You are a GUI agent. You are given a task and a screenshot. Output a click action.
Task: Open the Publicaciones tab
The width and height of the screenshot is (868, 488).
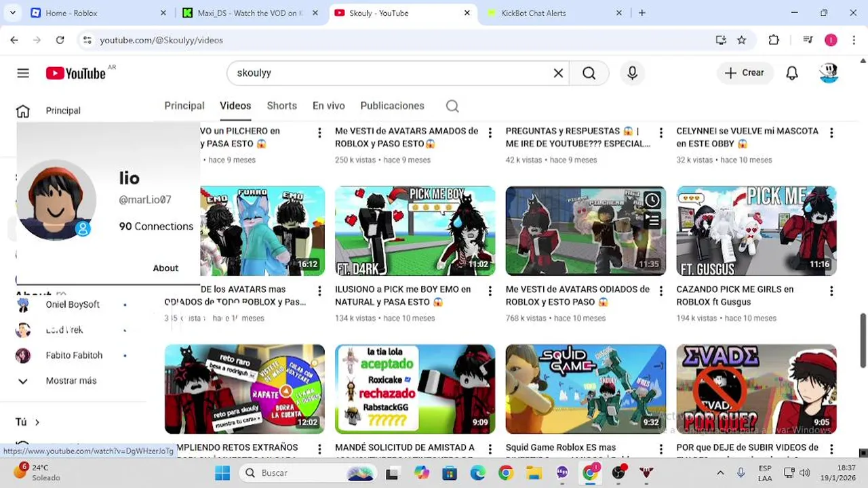coord(392,106)
